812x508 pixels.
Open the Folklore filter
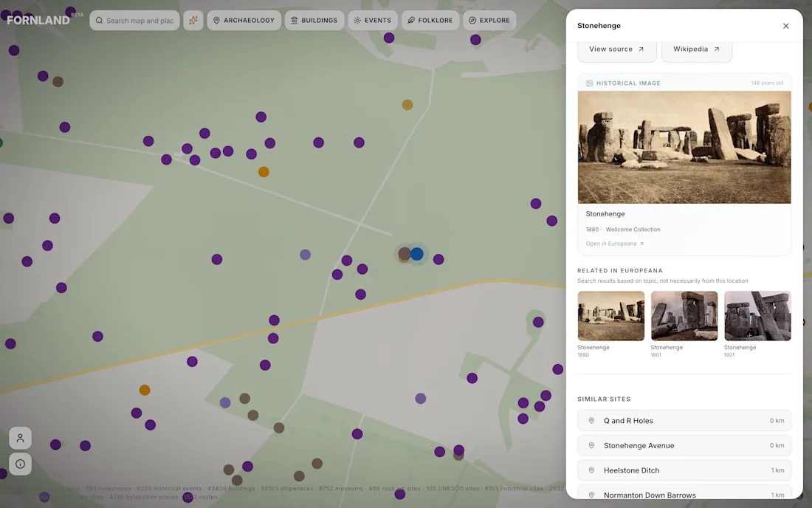pyautogui.click(x=430, y=20)
